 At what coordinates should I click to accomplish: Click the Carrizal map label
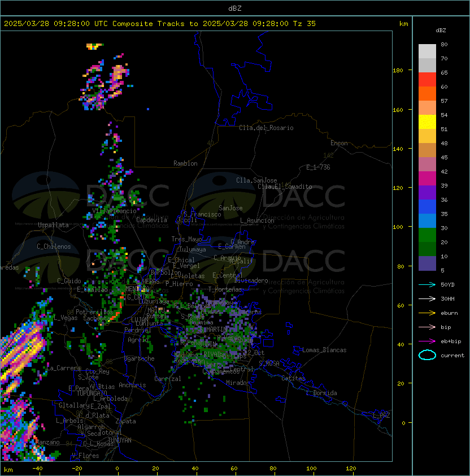coord(168,379)
